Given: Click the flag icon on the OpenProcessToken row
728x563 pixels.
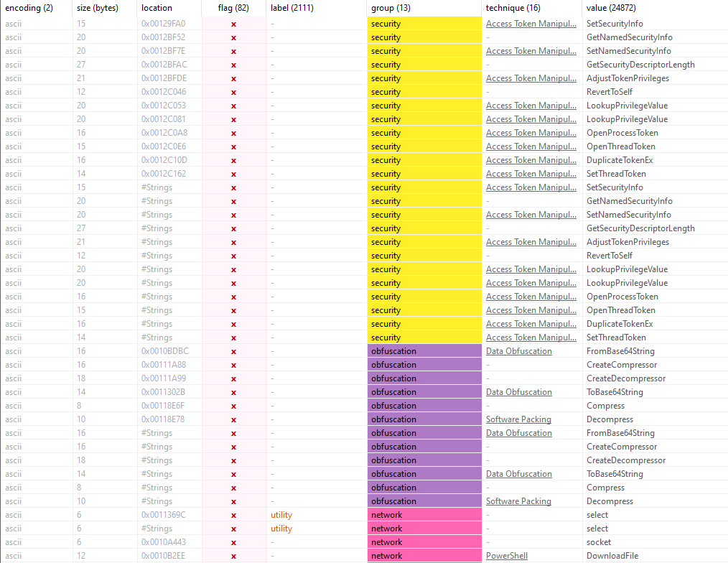Looking at the screenshot, I should (x=232, y=133).
